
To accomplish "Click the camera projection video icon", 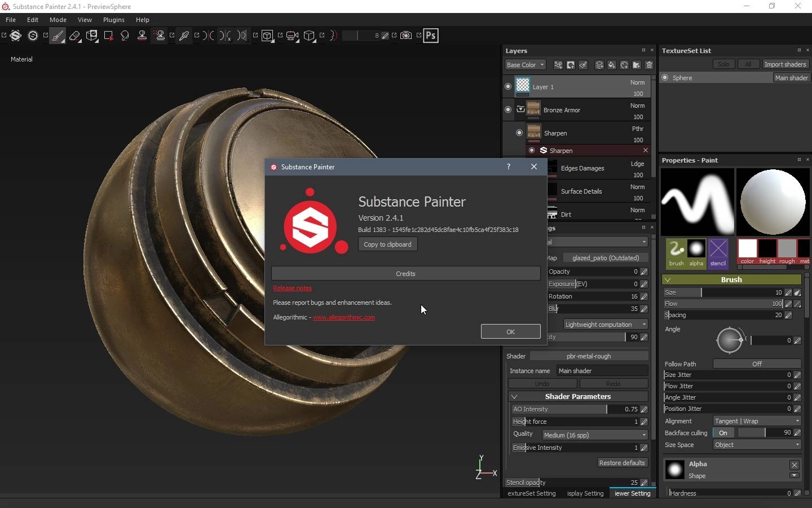I will coord(292,36).
